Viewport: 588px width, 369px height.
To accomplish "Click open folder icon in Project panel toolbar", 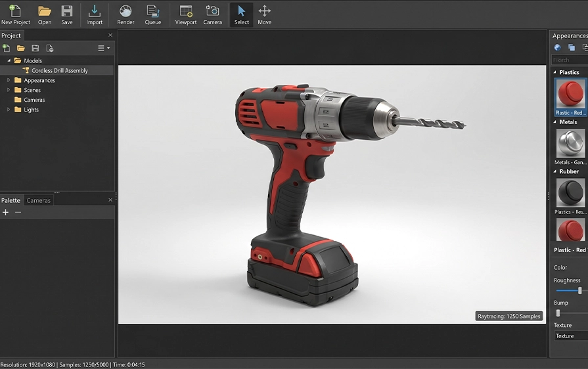I will click(20, 48).
